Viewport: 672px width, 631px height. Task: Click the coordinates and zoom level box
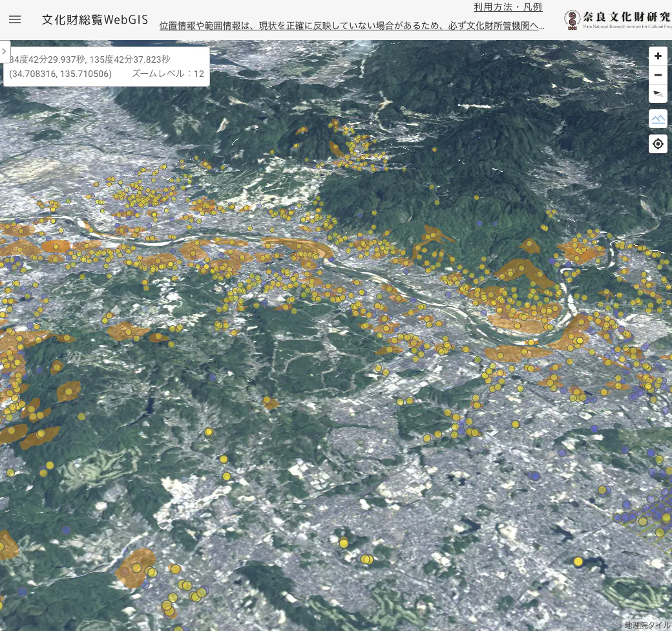pyautogui.click(x=107, y=67)
